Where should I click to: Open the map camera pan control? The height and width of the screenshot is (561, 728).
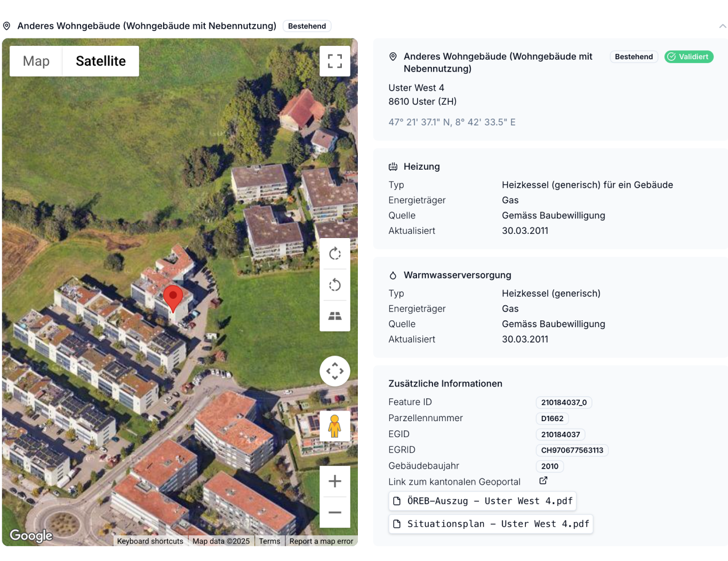click(x=334, y=371)
